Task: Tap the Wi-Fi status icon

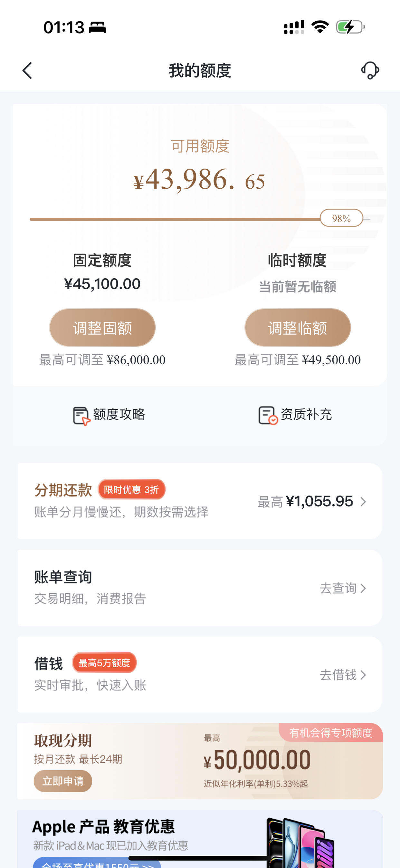Action: point(320,27)
